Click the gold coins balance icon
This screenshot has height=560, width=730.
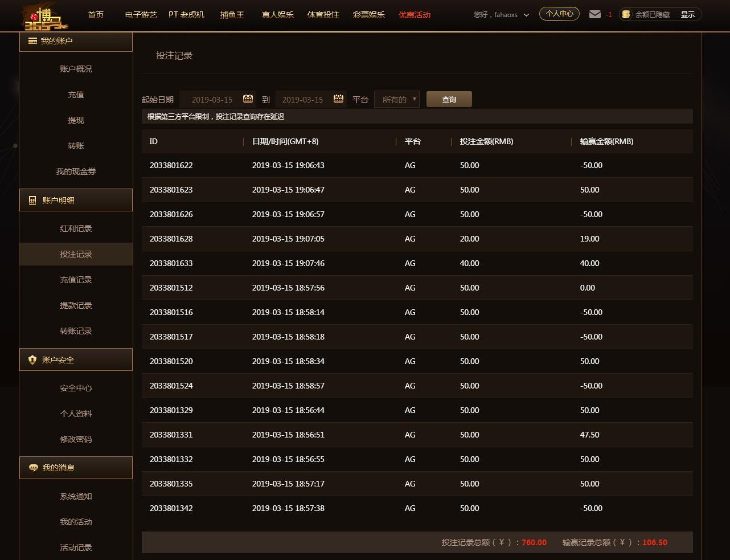pos(626,14)
